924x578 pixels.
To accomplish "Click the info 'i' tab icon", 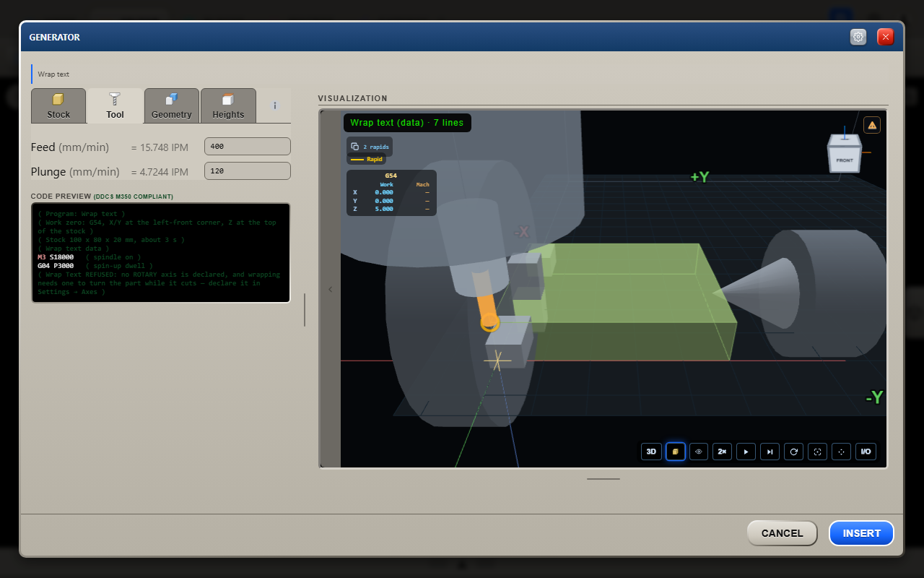I will pos(275,105).
